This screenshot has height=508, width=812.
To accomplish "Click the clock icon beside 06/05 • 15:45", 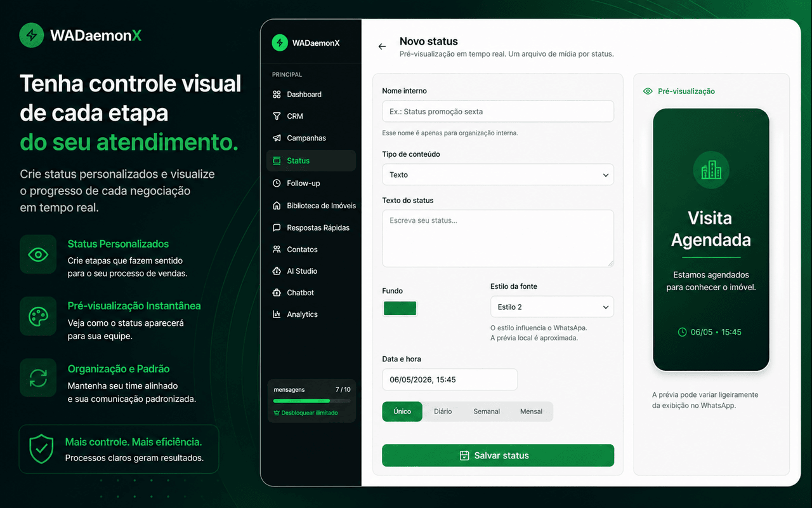I will click(683, 332).
